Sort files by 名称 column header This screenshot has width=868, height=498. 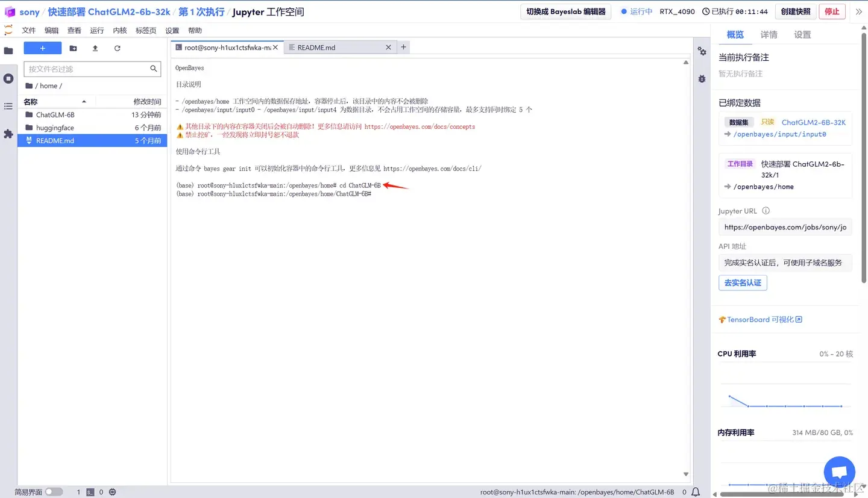point(30,102)
